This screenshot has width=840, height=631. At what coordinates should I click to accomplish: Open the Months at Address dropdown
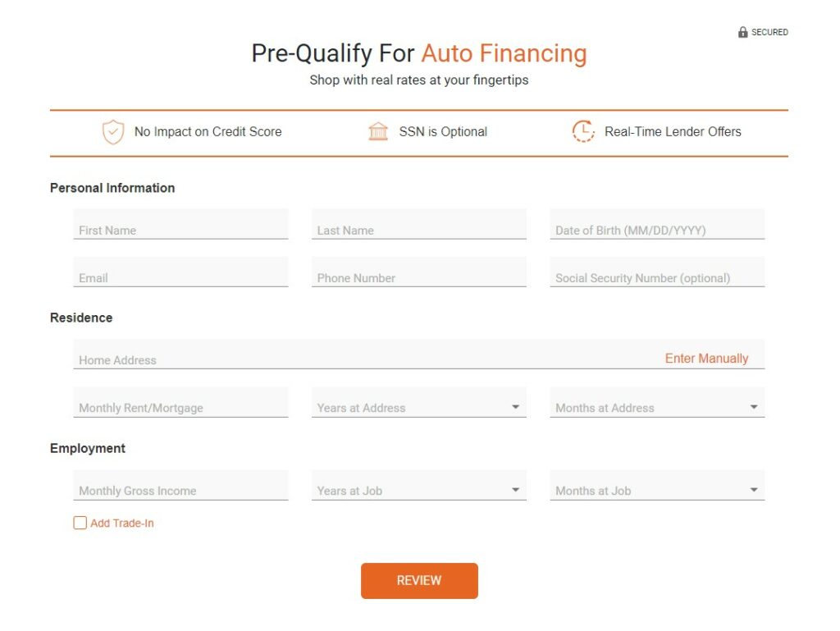657,402
